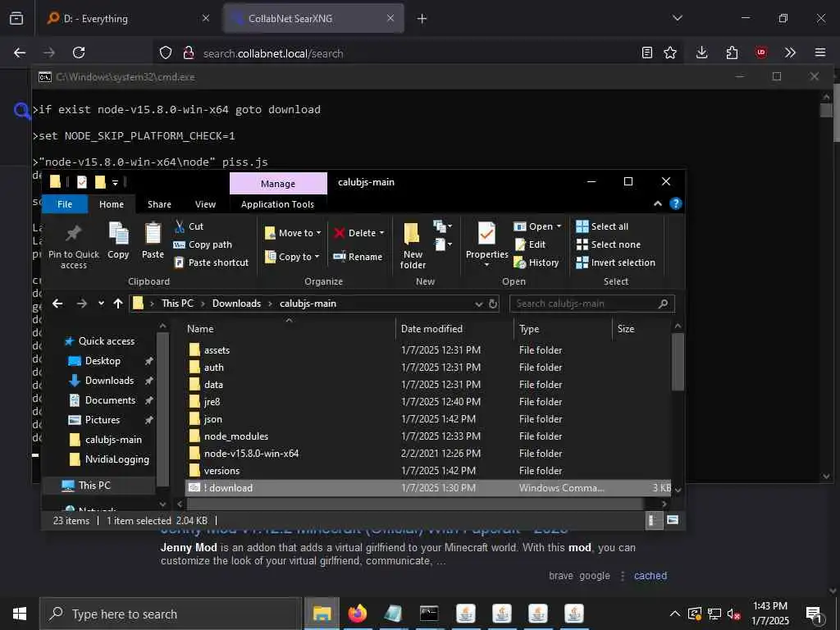Open recent locations dropdown arrow
The height and width of the screenshot is (630, 840).
pyautogui.click(x=101, y=304)
